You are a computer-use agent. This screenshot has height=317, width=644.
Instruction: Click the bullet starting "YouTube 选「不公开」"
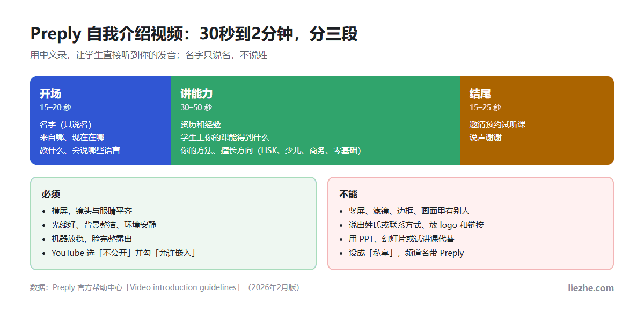click(x=123, y=253)
